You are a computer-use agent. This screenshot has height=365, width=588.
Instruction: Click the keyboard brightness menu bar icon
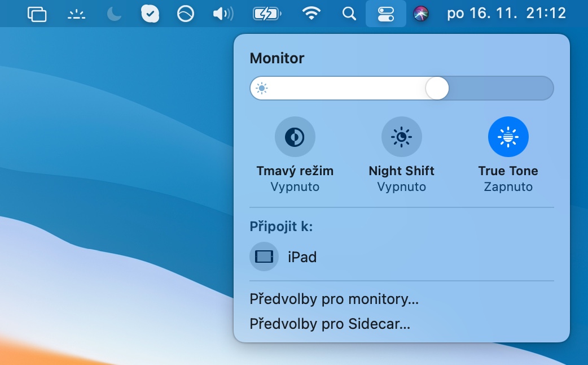coord(77,14)
